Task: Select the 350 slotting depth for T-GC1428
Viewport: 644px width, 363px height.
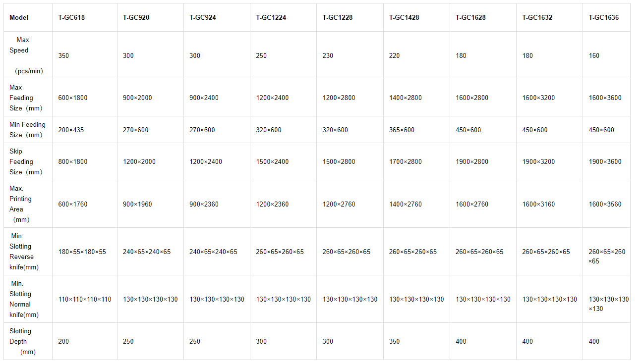Action: click(x=395, y=341)
